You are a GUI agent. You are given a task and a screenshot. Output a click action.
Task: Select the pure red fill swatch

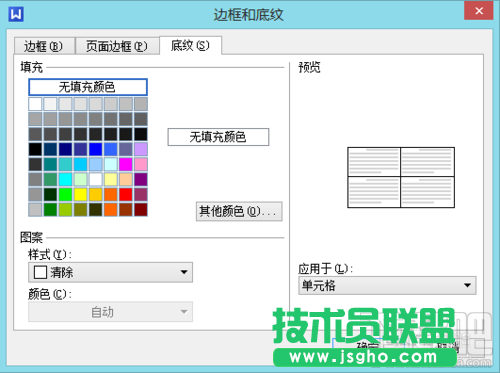(126, 195)
